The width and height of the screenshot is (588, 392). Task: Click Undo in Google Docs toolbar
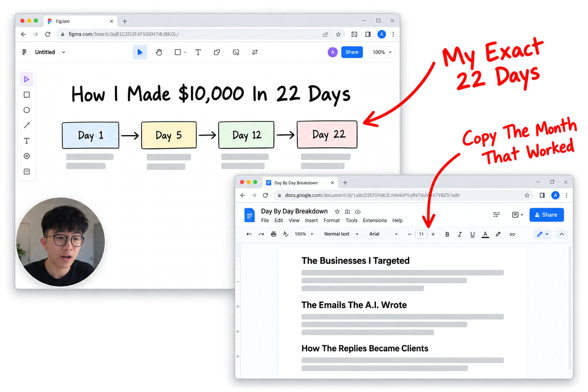click(x=249, y=234)
